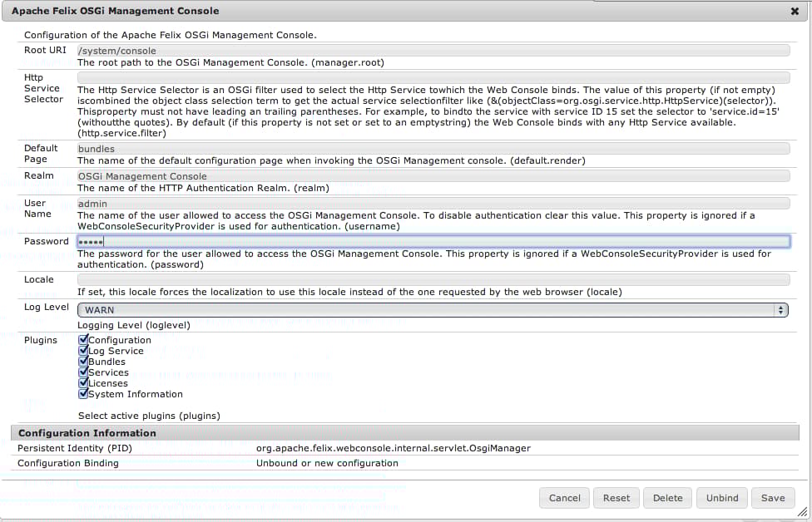This screenshot has width=812, height=522.
Task: Uncheck the Services plugin
Action: [x=82, y=372]
